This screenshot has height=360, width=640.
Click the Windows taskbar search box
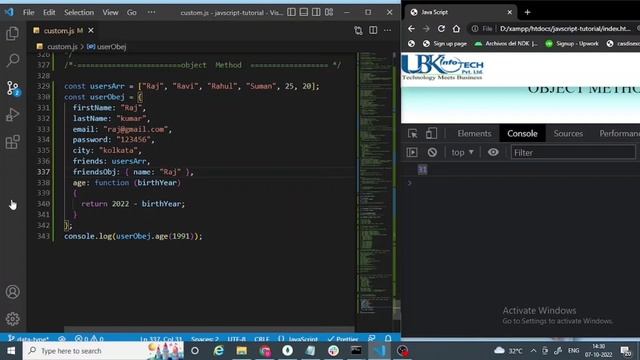click(104, 351)
